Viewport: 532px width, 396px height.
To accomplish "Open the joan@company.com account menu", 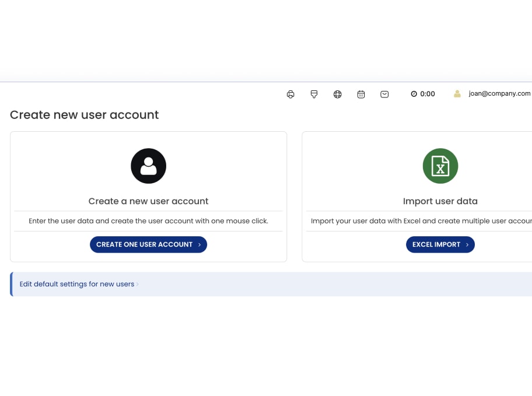I will pyautogui.click(x=499, y=93).
